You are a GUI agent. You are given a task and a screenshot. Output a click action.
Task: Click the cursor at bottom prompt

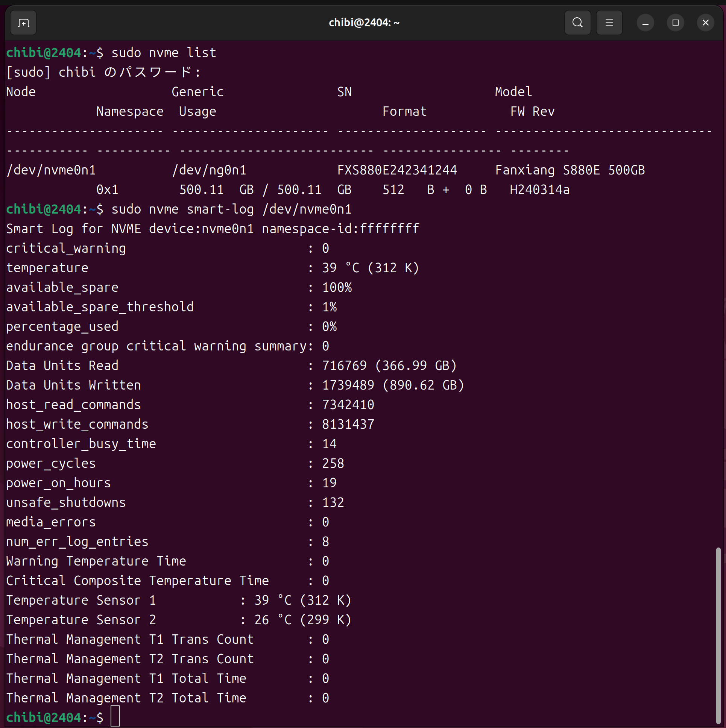coord(115,717)
